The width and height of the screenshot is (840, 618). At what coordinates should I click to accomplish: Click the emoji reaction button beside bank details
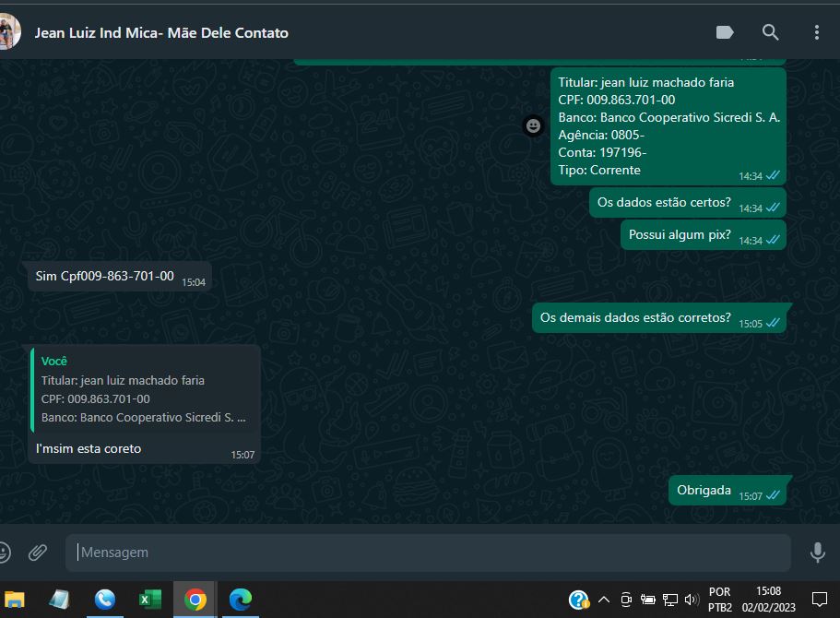click(533, 126)
